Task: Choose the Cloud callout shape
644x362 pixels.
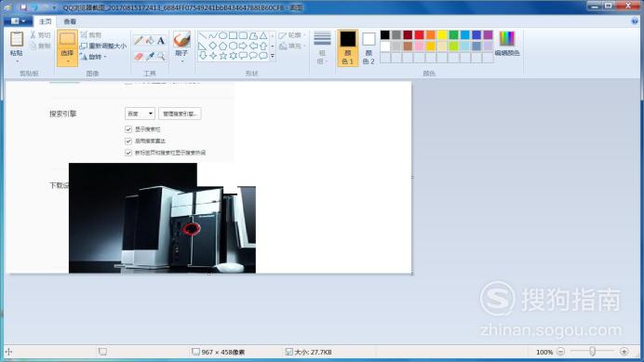Action: click(x=263, y=56)
